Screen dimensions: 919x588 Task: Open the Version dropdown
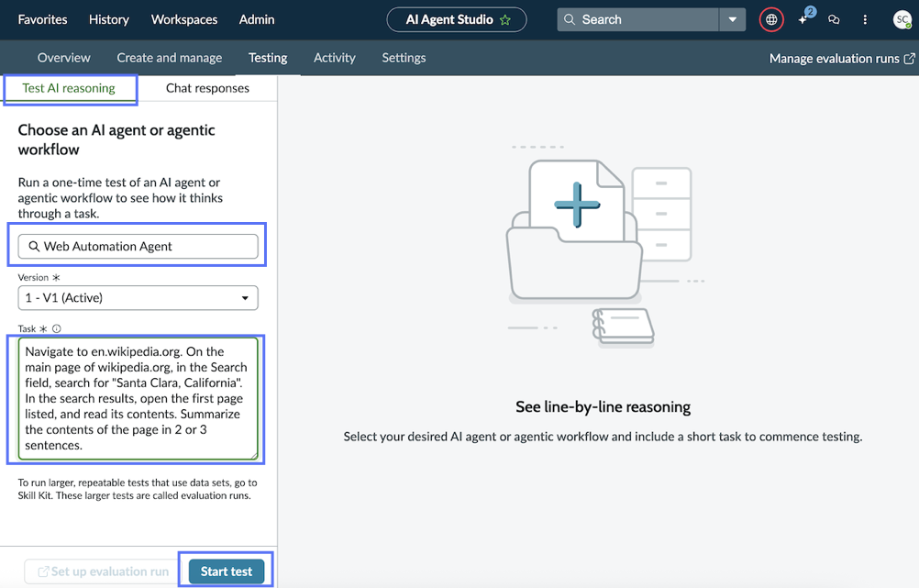(138, 298)
